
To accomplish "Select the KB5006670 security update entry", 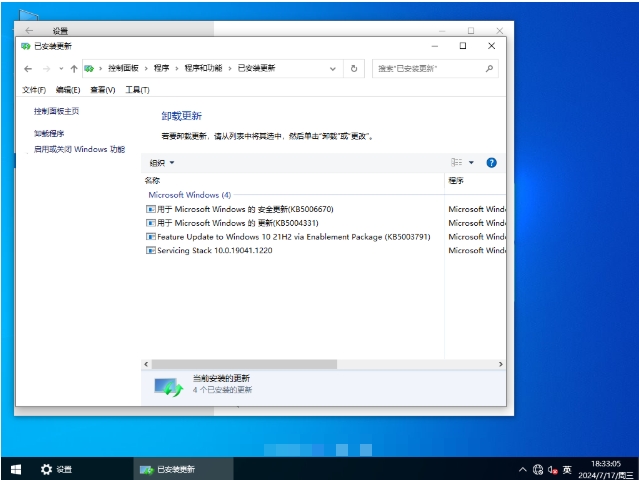I will (x=240, y=209).
